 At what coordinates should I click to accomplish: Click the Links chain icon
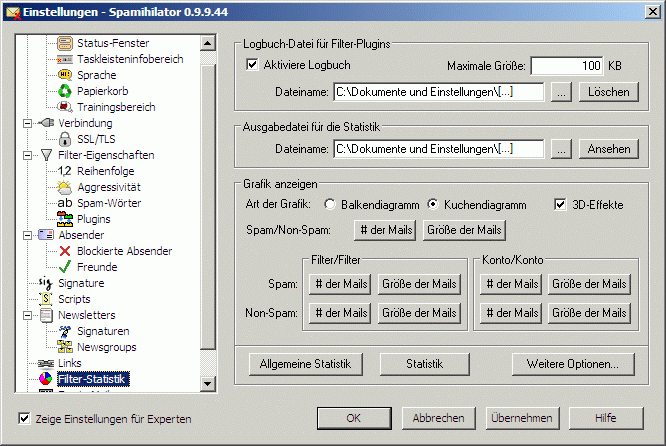coord(46,363)
